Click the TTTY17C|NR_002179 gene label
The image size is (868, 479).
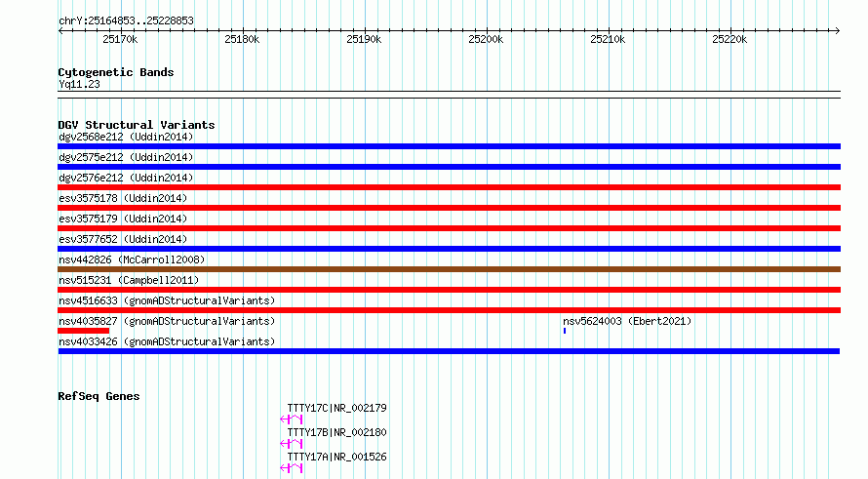[336, 408]
